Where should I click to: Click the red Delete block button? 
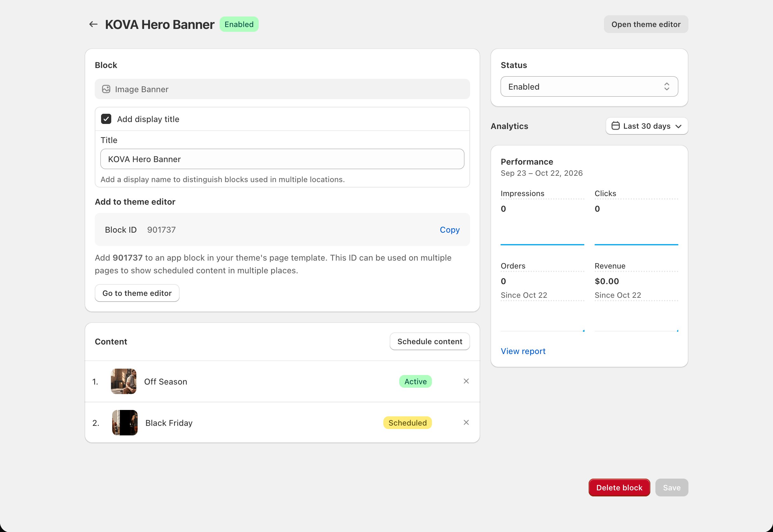(x=619, y=488)
